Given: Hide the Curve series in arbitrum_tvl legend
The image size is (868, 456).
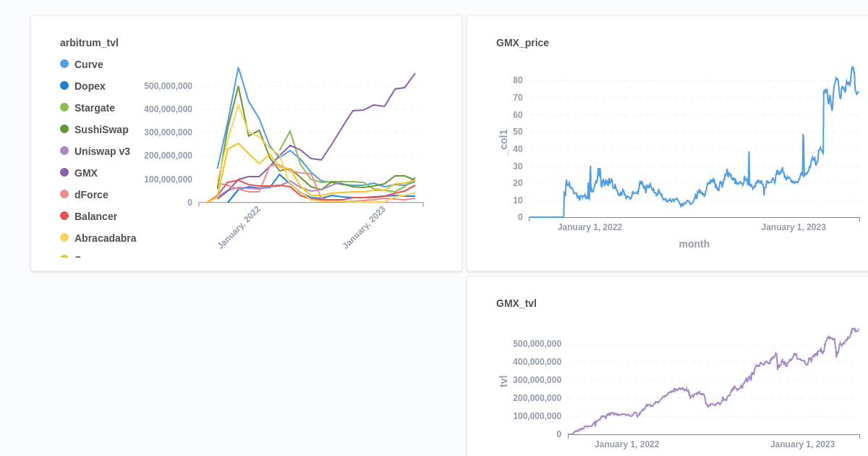Looking at the screenshot, I should (88, 64).
